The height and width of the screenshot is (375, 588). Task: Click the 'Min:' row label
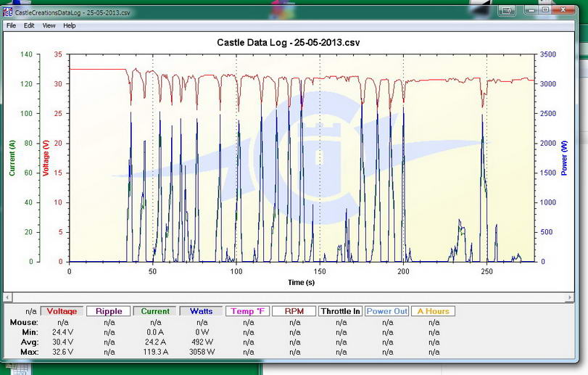pyautogui.click(x=30, y=332)
